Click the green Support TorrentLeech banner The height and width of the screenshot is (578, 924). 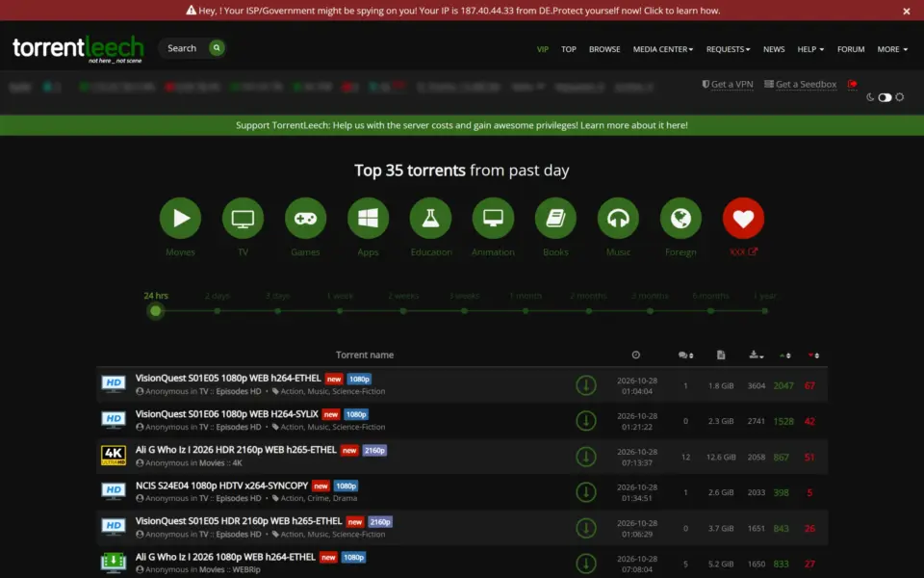click(462, 125)
